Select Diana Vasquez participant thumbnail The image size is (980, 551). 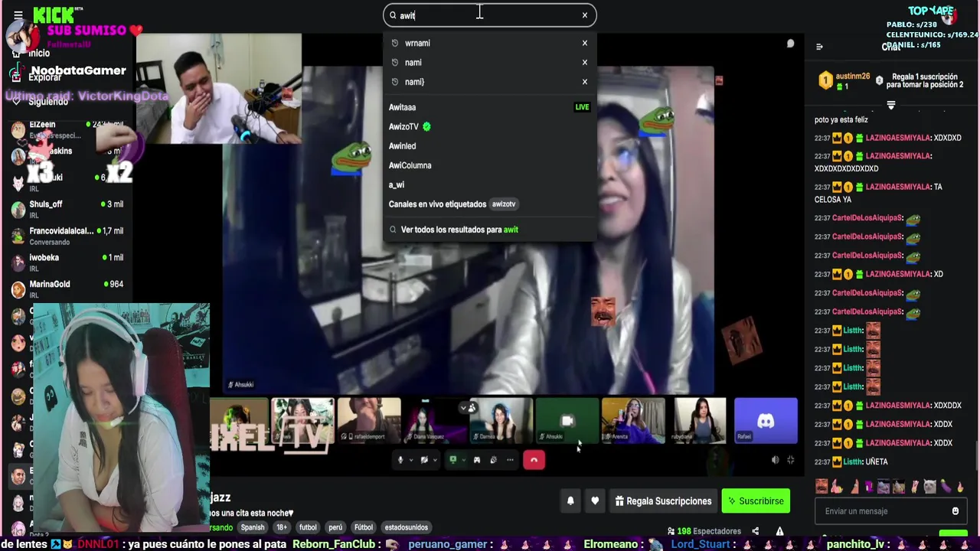click(435, 420)
